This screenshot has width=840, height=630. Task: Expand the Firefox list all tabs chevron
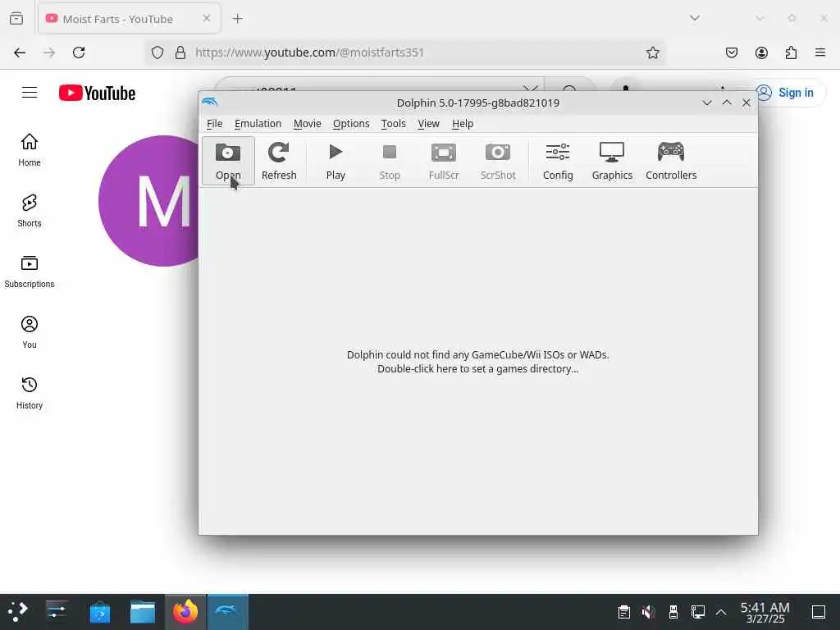coord(694,18)
